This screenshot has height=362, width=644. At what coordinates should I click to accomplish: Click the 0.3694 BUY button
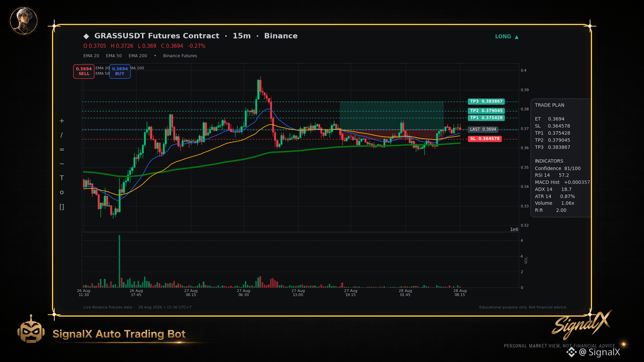click(x=120, y=71)
